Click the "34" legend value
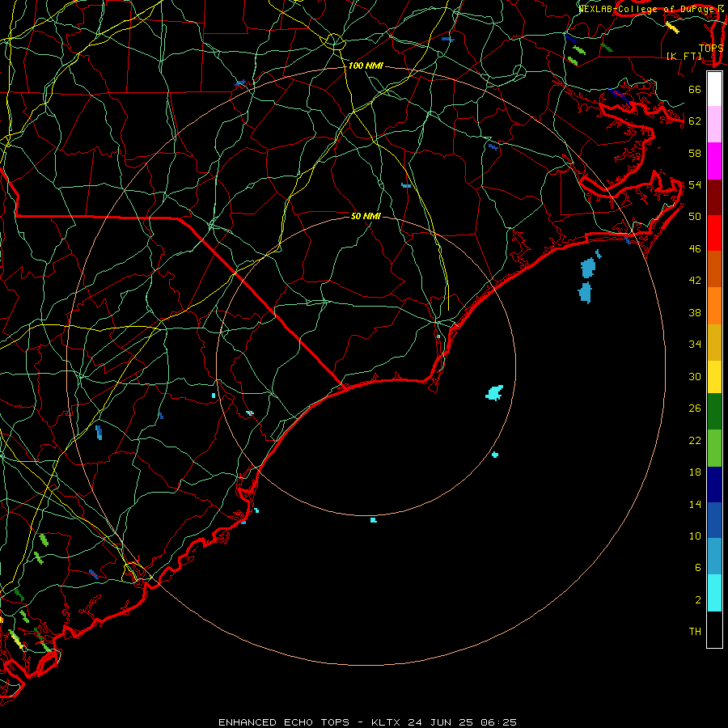728x728 pixels. [x=695, y=345]
